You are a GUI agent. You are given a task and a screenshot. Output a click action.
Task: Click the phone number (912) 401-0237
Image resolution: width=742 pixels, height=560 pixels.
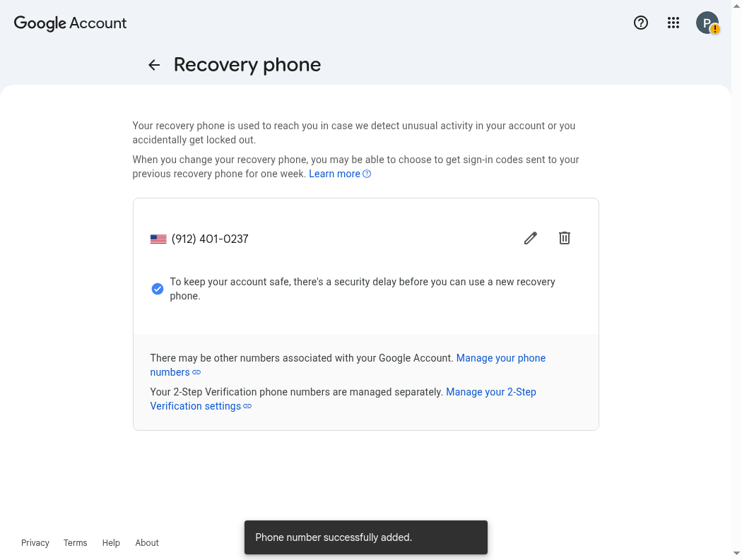210,239
